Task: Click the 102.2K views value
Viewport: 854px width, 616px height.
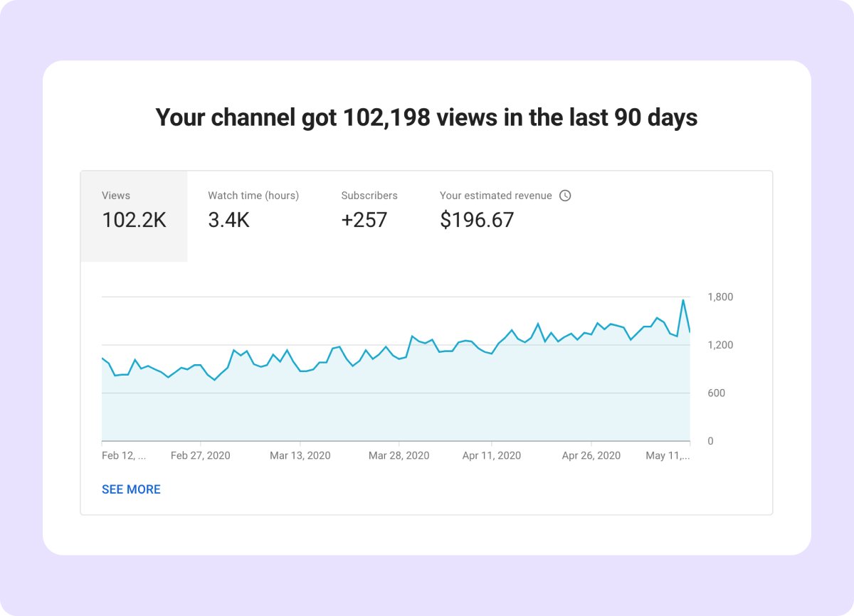Action: point(135,221)
